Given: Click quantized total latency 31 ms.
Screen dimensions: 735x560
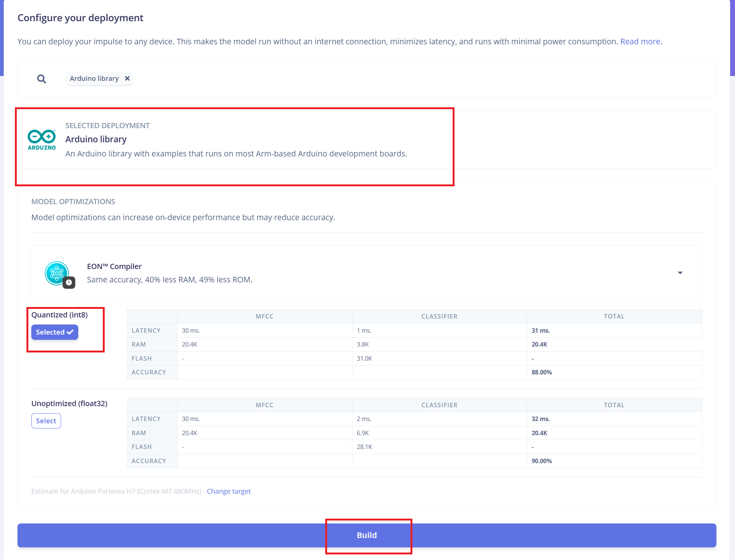Looking at the screenshot, I should pos(541,330).
